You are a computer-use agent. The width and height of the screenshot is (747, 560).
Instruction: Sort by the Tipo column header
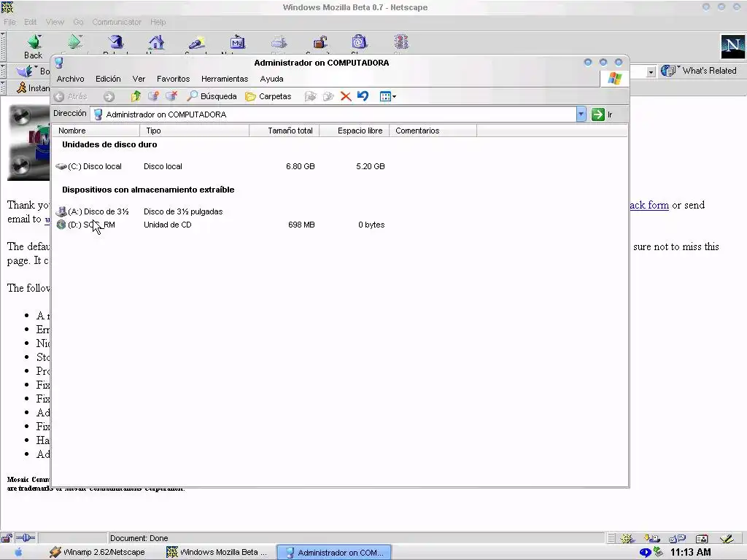coord(194,131)
